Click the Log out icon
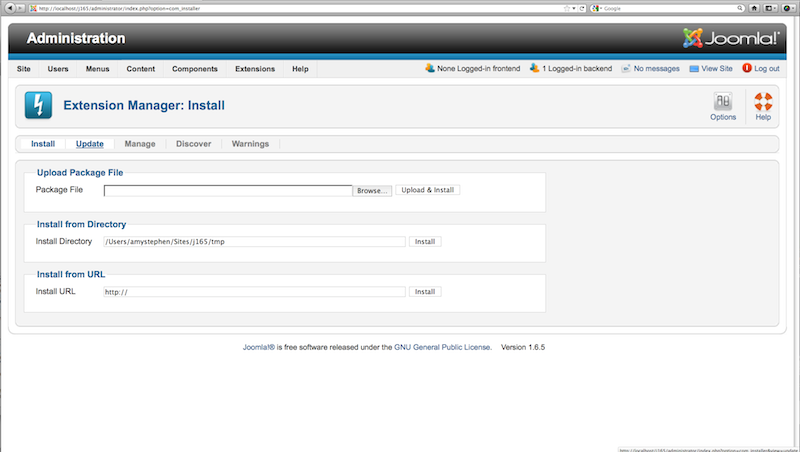 point(747,68)
